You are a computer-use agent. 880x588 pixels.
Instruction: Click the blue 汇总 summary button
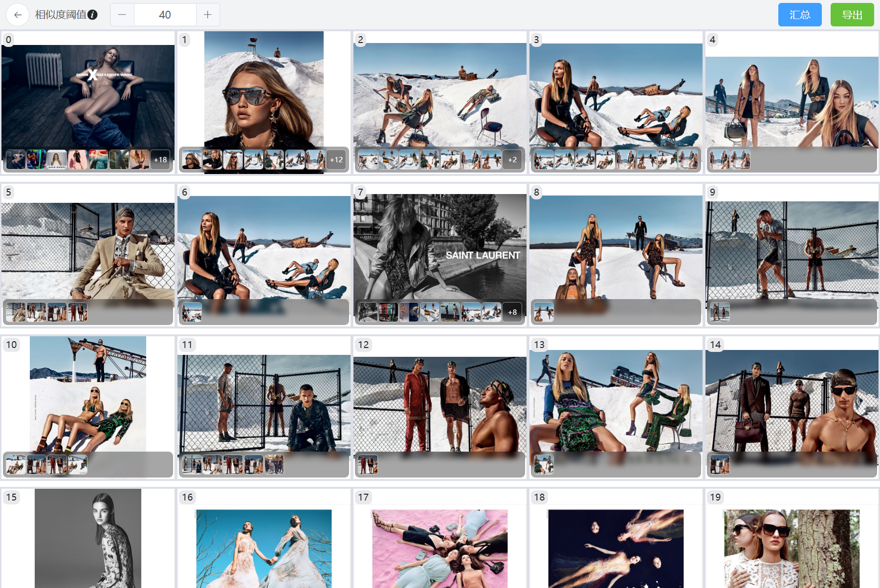(x=800, y=15)
